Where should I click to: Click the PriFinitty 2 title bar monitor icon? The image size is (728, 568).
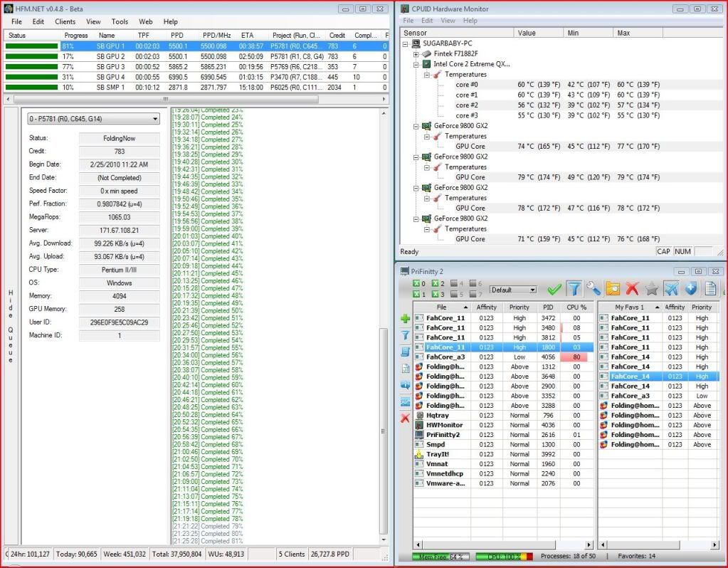coord(405,271)
